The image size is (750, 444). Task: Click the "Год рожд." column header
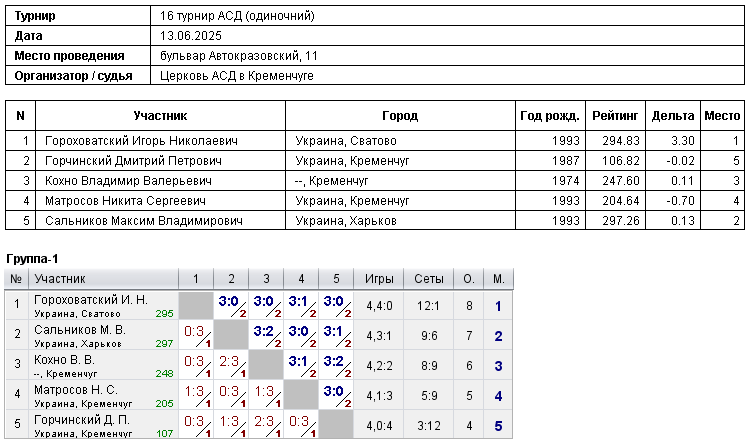pos(550,116)
